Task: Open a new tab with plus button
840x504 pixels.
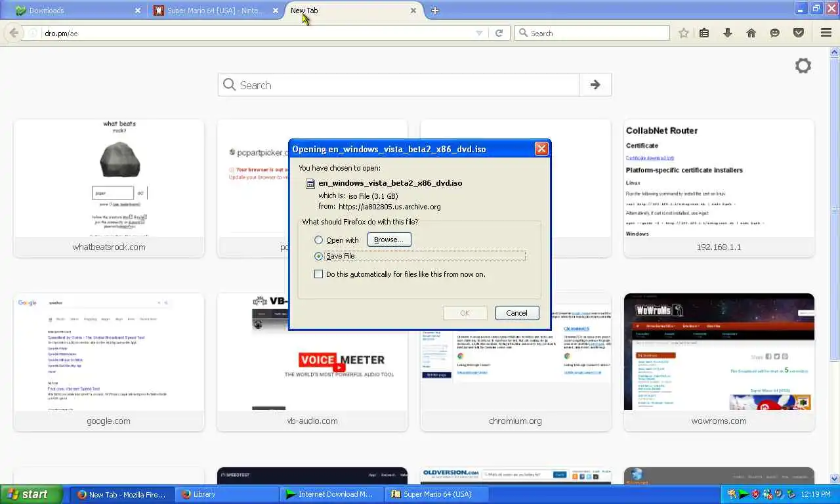Action: [435, 10]
